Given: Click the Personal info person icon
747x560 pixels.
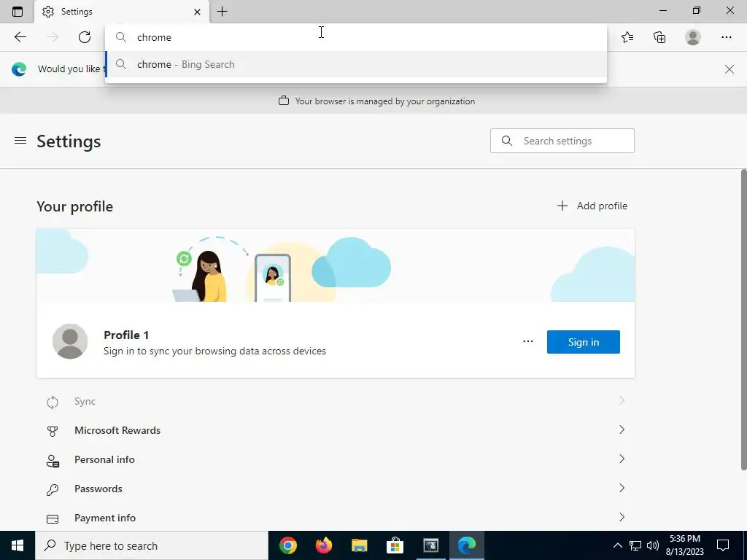Looking at the screenshot, I should (x=53, y=461).
